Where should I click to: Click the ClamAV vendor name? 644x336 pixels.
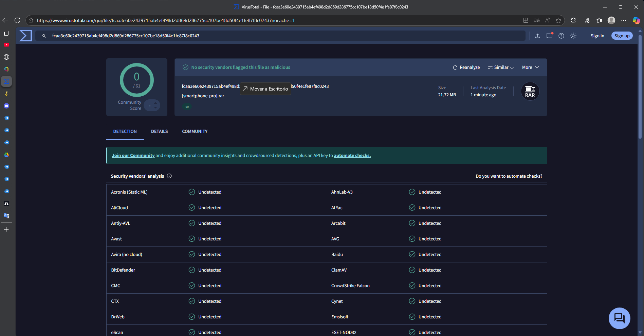(339, 270)
